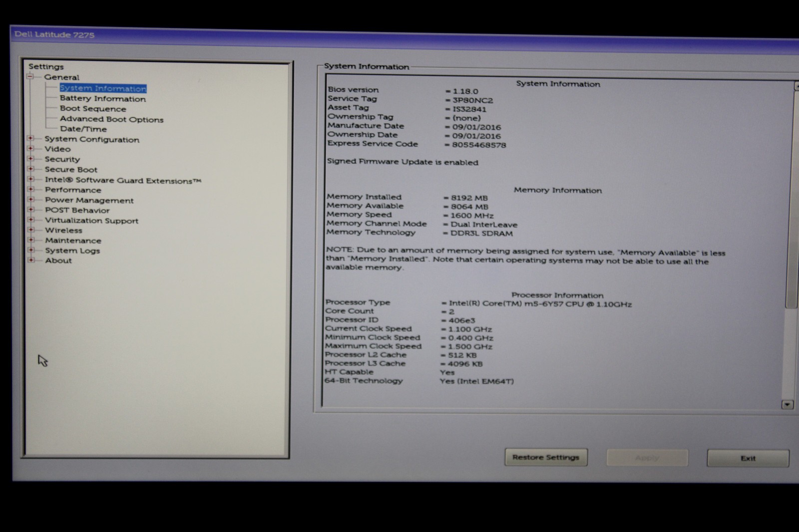Select the Security category label
The width and height of the screenshot is (799, 532).
pyautogui.click(x=62, y=159)
